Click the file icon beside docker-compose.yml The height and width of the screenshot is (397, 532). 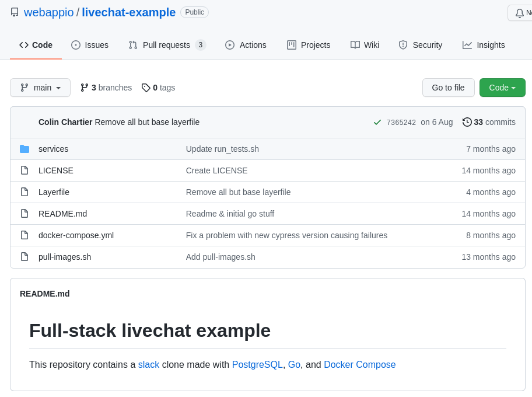[24, 235]
